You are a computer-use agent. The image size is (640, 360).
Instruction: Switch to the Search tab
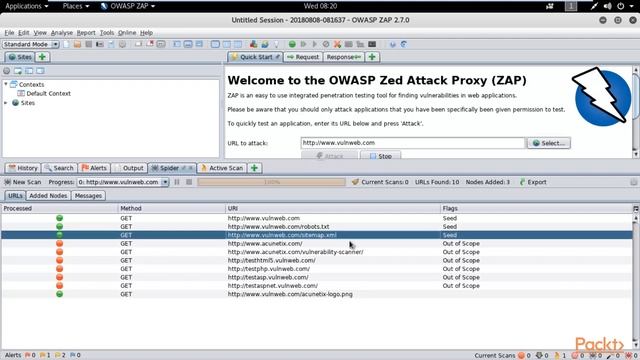tap(59, 168)
